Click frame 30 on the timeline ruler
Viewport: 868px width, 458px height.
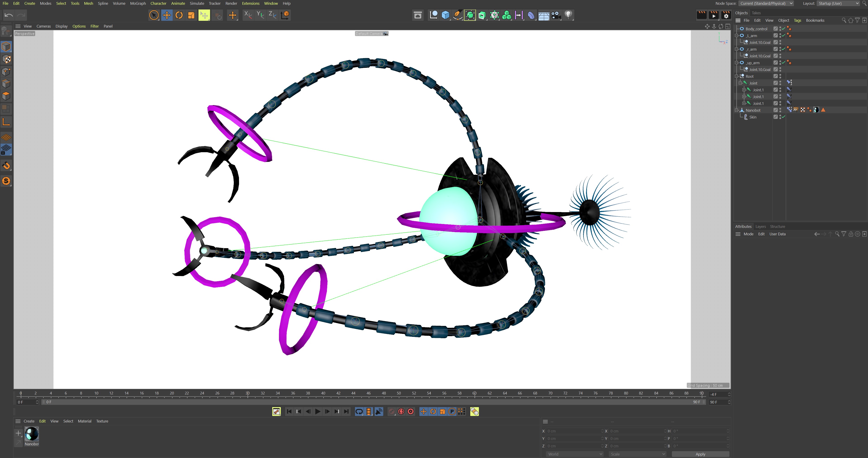click(x=248, y=393)
